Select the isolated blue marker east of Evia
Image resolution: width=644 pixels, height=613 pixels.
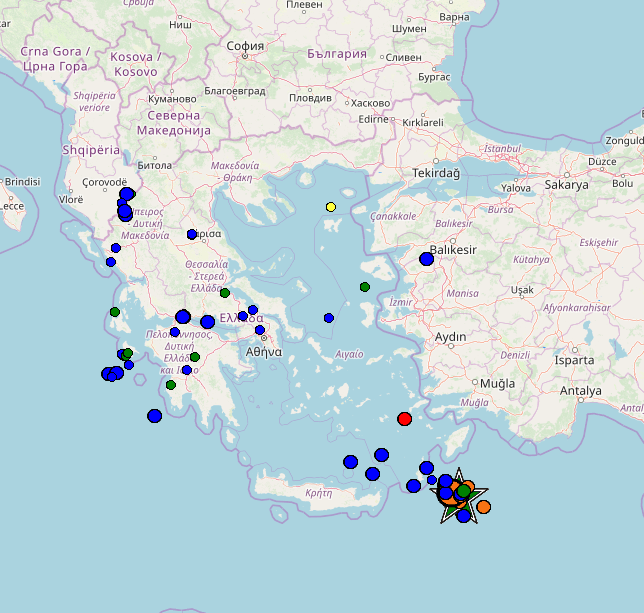[x=329, y=318]
